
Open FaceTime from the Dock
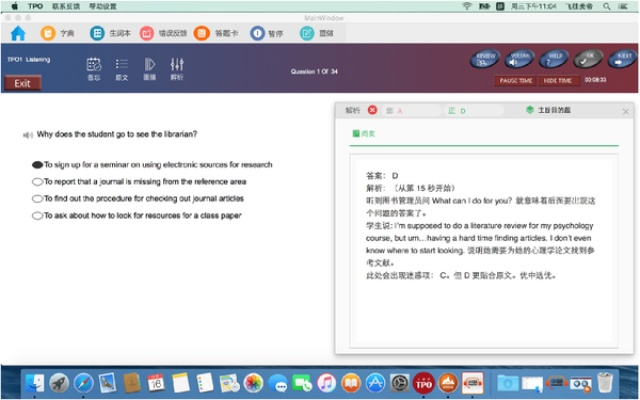(x=302, y=383)
